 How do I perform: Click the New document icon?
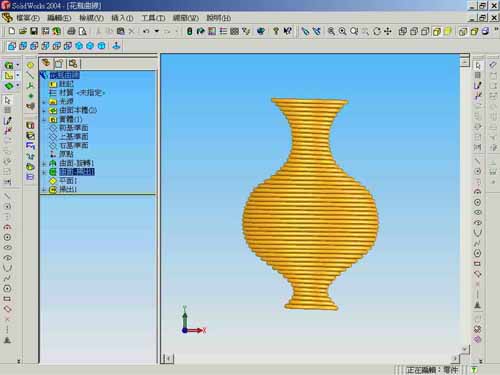pyautogui.click(x=12, y=31)
